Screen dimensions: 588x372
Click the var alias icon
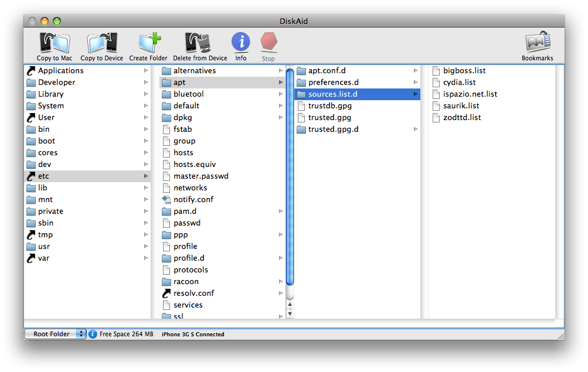click(x=31, y=258)
